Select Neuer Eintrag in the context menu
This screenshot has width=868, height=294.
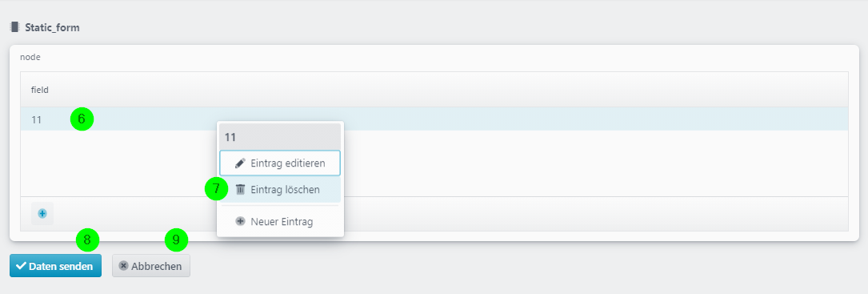[x=280, y=221]
